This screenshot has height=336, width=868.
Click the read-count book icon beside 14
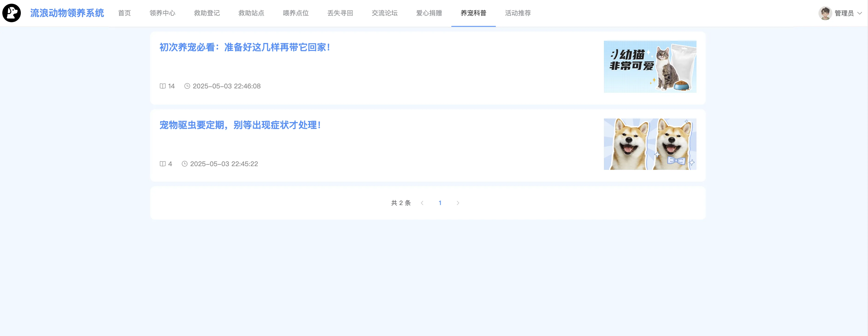(162, 86)
